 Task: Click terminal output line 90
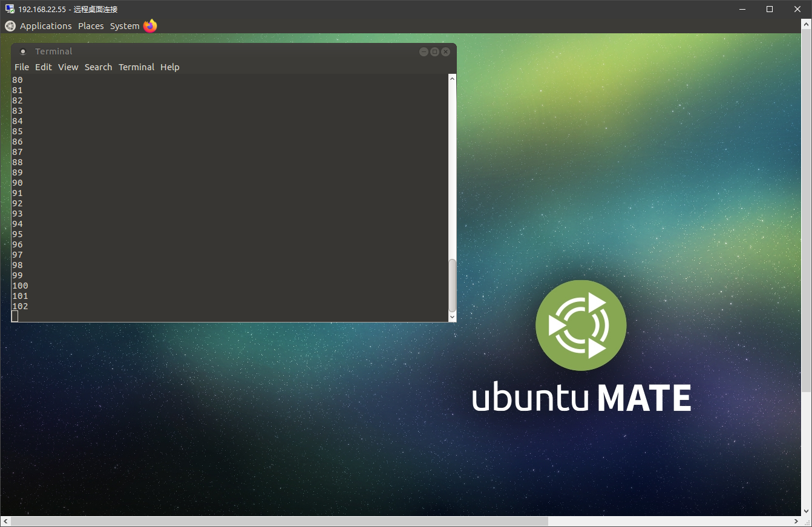click(18, 183)
